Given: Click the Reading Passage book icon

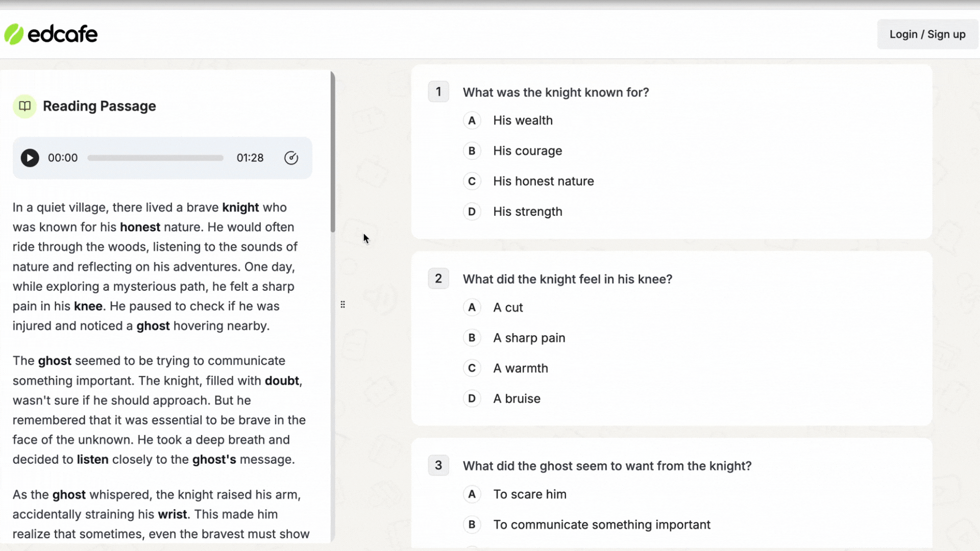Looking at the screenshot, I should tap(24, 106).
